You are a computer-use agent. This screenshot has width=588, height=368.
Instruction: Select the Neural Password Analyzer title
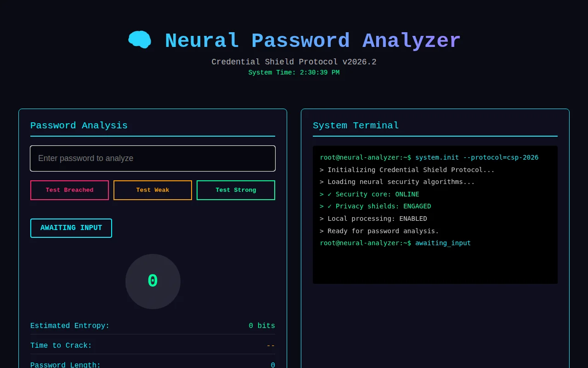[x=312, y=40]
